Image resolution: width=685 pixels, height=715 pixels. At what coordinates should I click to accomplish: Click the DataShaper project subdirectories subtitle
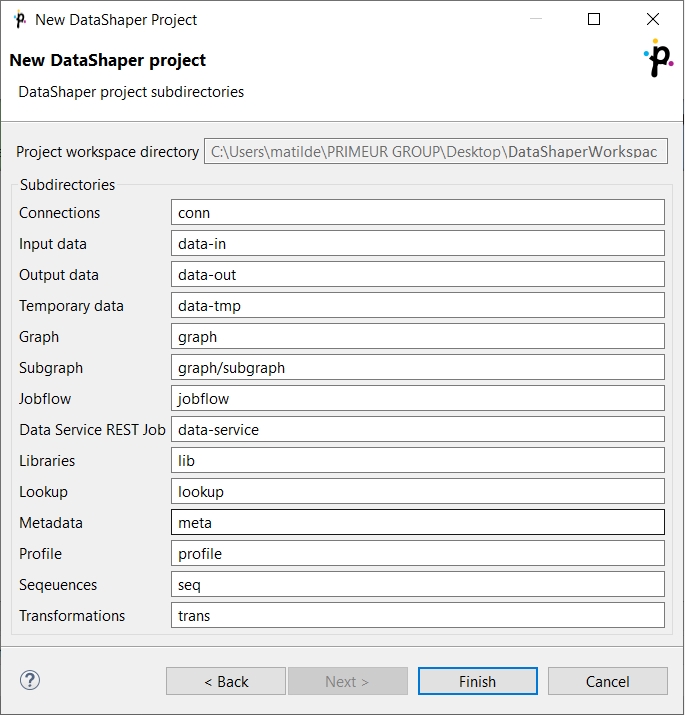click(x=131, y=92)
